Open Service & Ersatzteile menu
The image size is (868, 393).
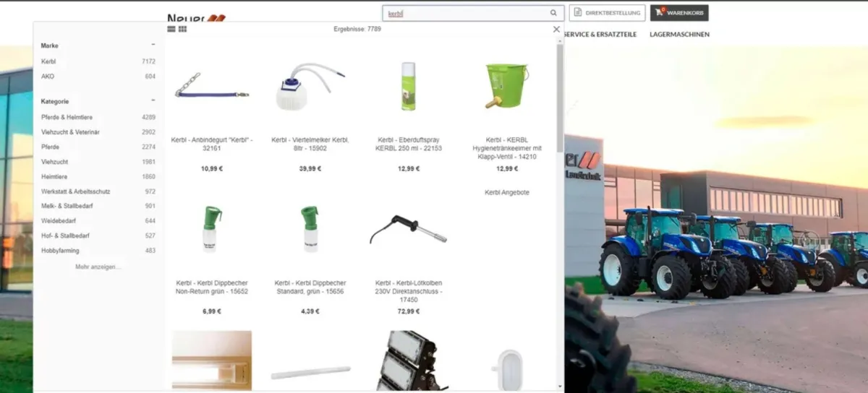600,34
